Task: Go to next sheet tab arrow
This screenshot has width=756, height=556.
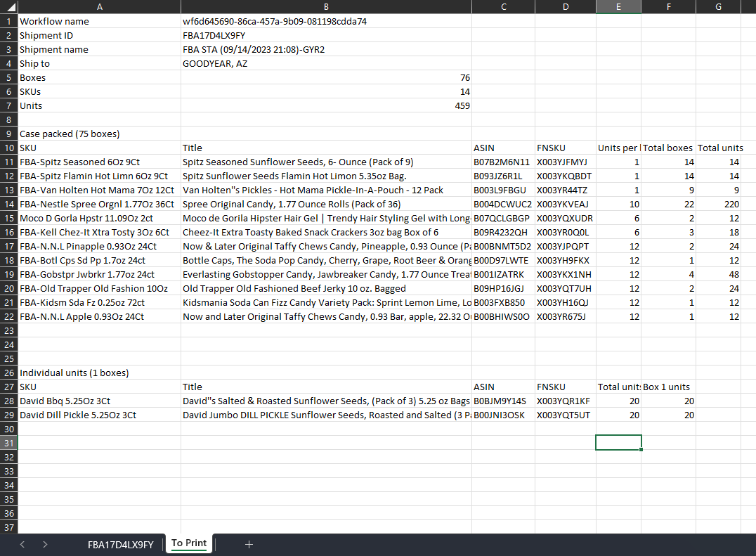Action: coord(45,545)
